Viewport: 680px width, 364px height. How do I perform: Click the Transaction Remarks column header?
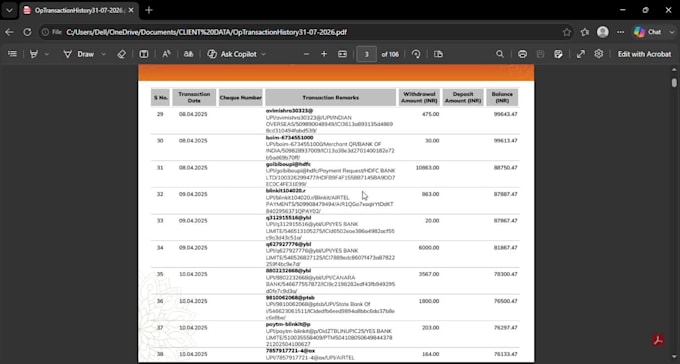coord(330,98)
